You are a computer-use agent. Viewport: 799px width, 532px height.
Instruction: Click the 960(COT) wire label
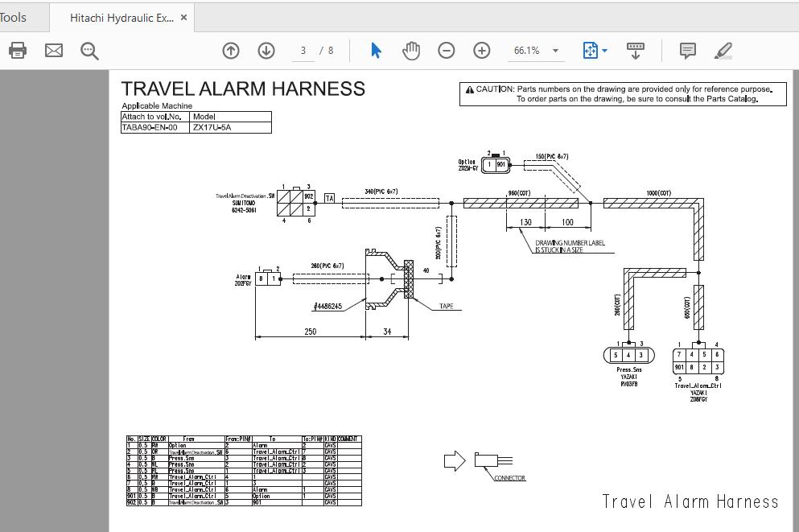(x=519, y=193)
